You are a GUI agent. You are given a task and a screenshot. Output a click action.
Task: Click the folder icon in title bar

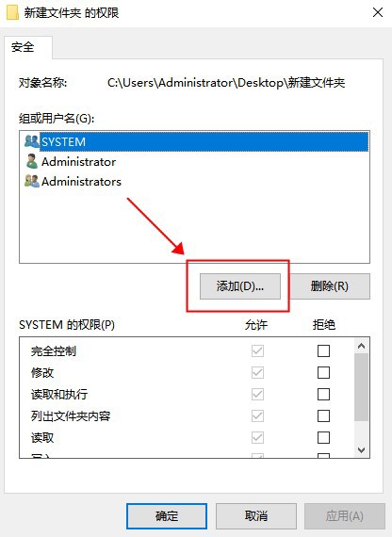coord(12,12)
